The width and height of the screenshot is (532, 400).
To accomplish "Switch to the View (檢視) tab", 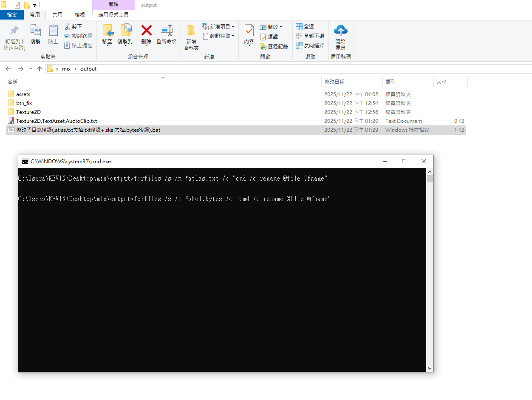I will click(79, 14).
